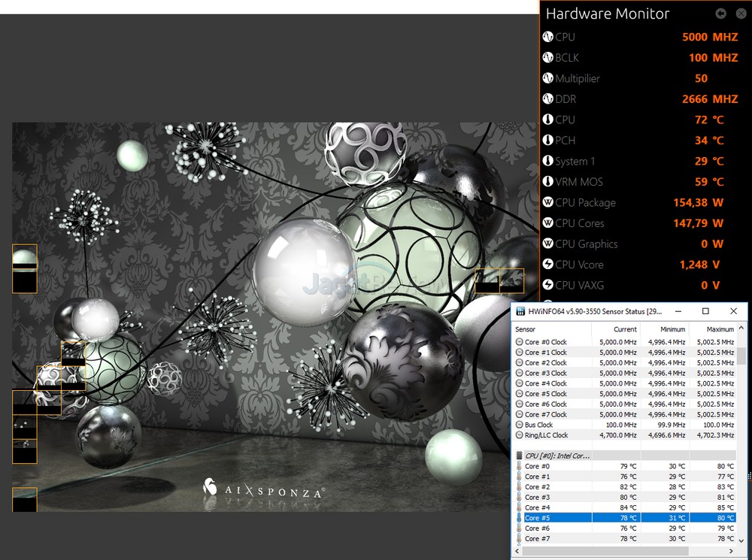Click the Core #0 Clock row icon
The height and width of the screenshot is (560, 752).
tap(520, 342)
